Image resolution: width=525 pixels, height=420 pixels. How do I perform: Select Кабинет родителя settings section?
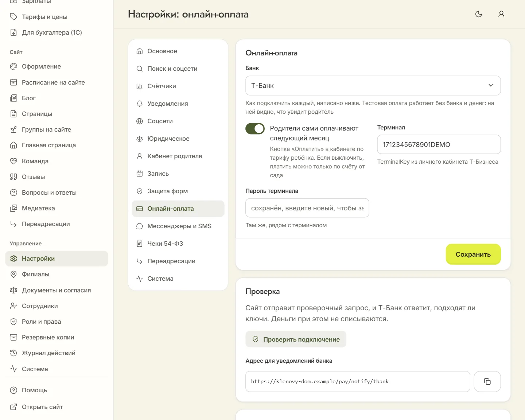(178, 156)
